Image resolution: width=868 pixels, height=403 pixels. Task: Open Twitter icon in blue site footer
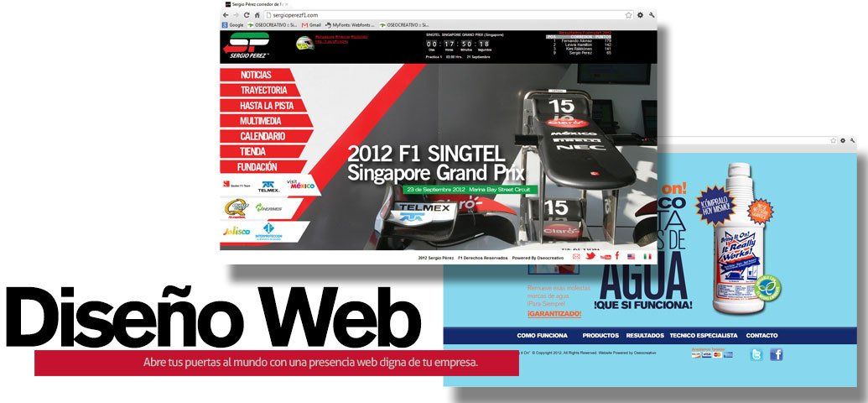coord(756,355)
